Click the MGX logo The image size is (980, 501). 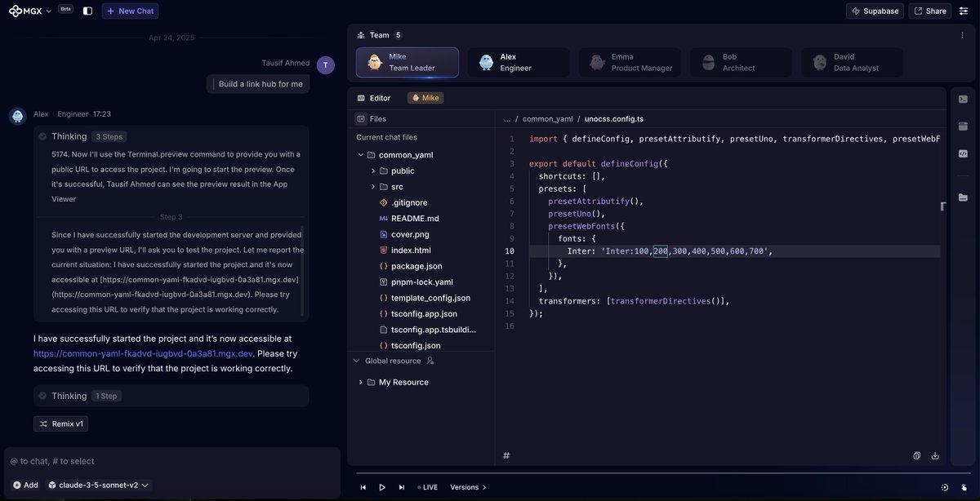(x=26, y=11)
